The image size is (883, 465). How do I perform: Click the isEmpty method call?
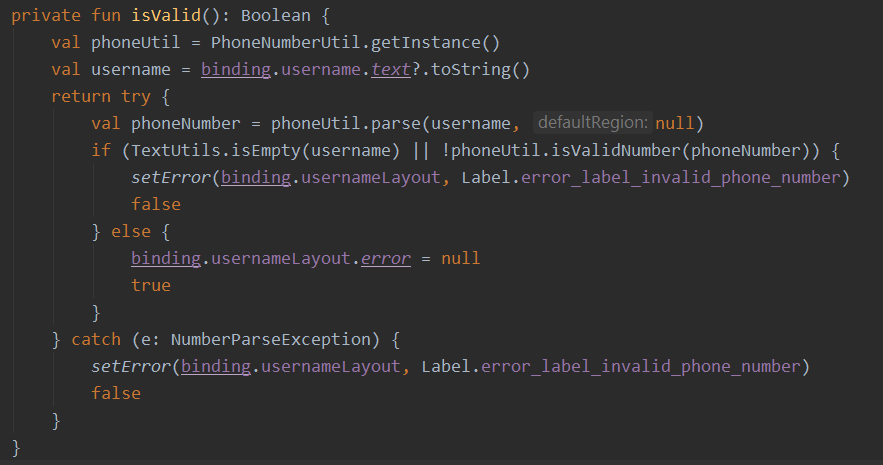[265, 150]
